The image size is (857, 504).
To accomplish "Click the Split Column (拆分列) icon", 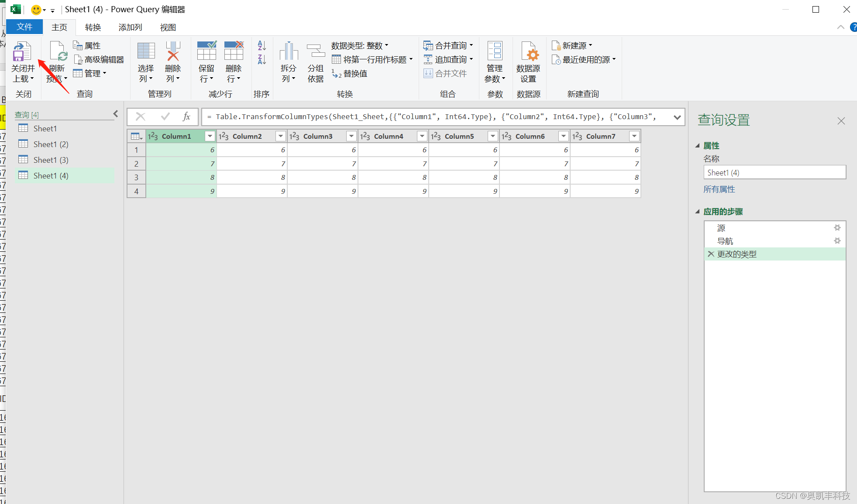I will (x=288, y=52).
